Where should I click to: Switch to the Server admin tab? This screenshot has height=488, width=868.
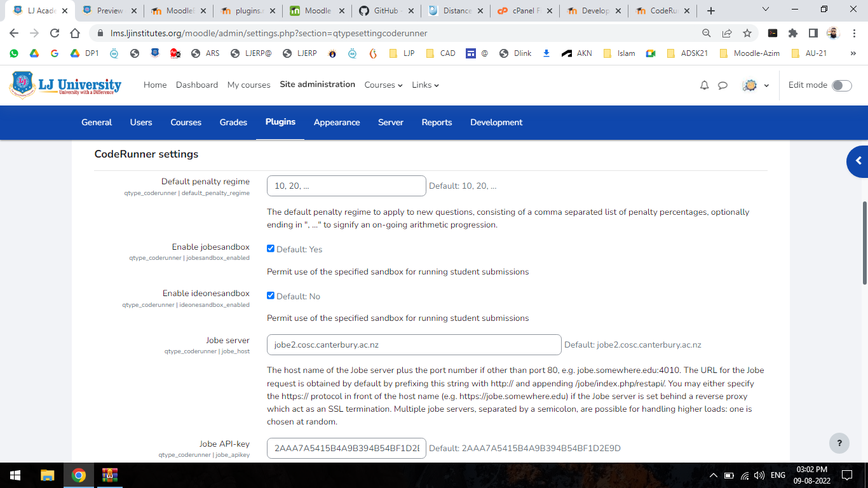tap(391, 123)
